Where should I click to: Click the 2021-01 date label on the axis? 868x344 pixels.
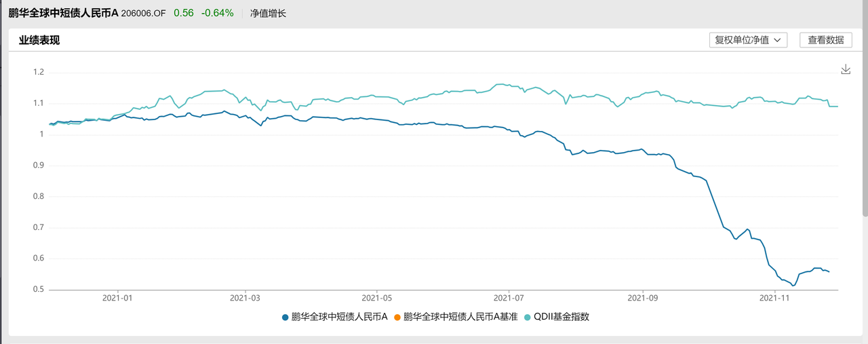pos(118,297)
